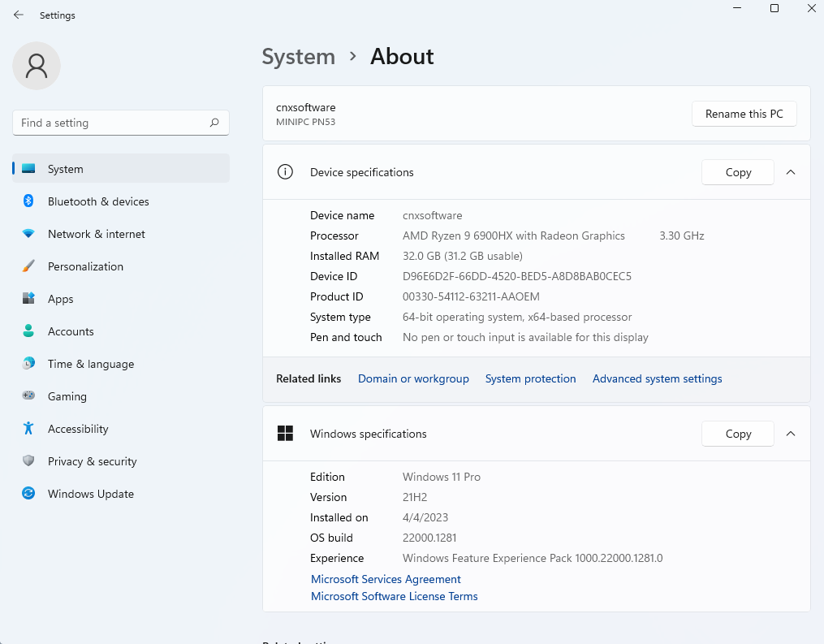This screenshot has height=644, width=824.
Task: Click the Pen and touch value text
Action: [525, 337]
